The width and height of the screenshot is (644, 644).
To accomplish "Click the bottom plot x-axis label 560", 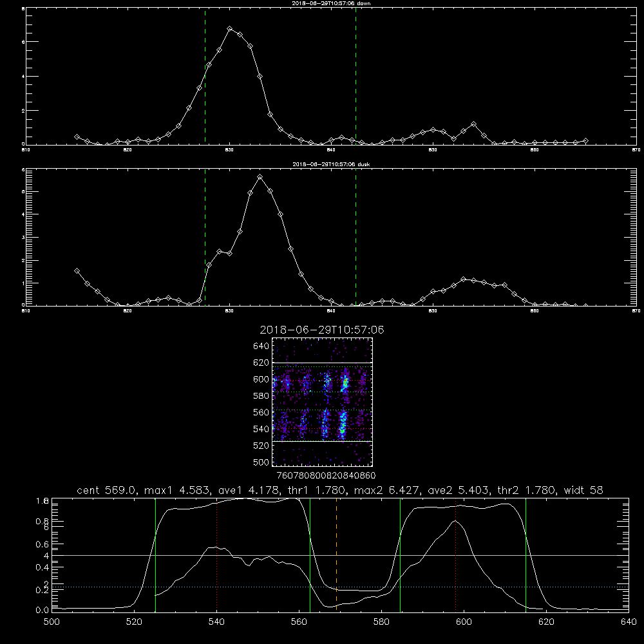I will (x=299, y=622).
